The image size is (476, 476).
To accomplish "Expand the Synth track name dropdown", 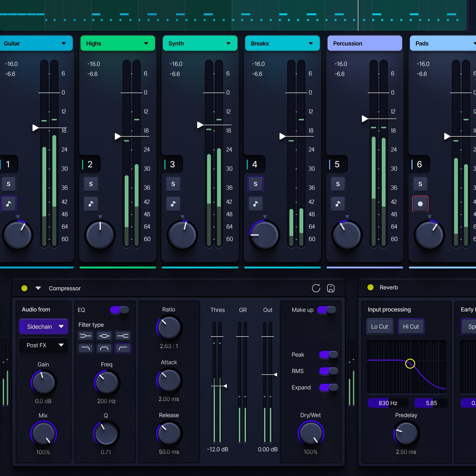I will 228,43.
